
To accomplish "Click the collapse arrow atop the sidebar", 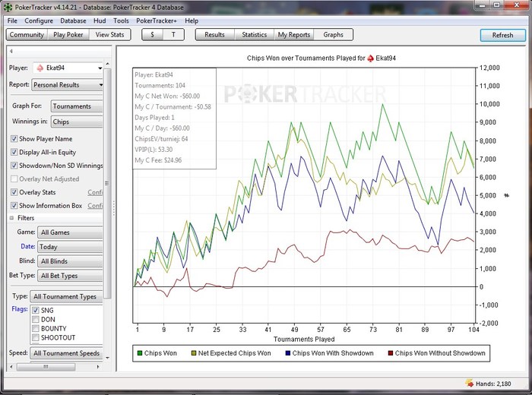I will [11, 51].
